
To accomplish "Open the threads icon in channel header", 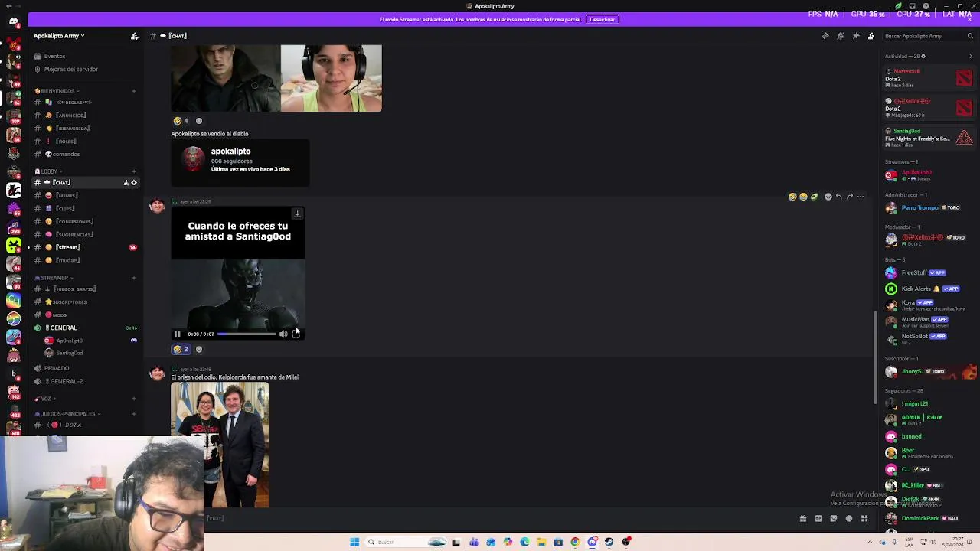I will pos(825,36).
